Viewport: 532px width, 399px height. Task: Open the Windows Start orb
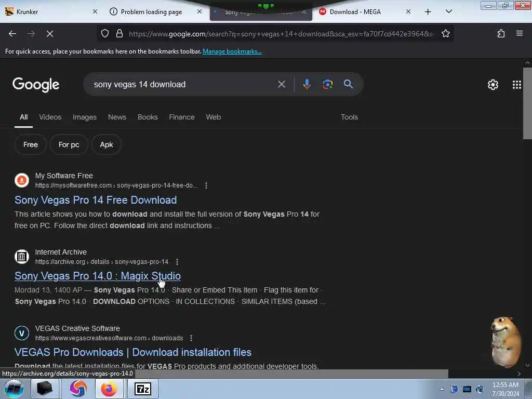pos(14,389)
